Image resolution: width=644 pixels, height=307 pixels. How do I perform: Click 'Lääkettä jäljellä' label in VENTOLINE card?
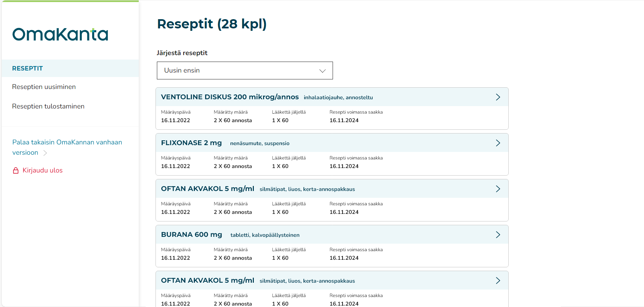(289, 112)
